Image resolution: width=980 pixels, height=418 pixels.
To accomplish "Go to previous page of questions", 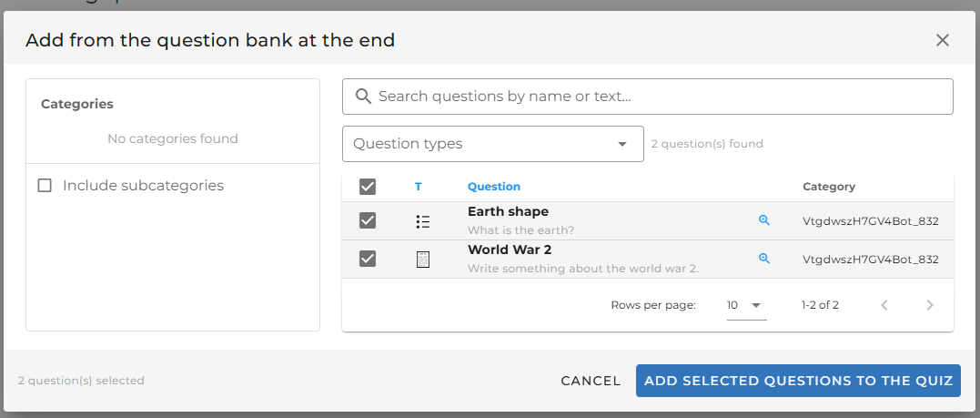I will tap(884, 305).
